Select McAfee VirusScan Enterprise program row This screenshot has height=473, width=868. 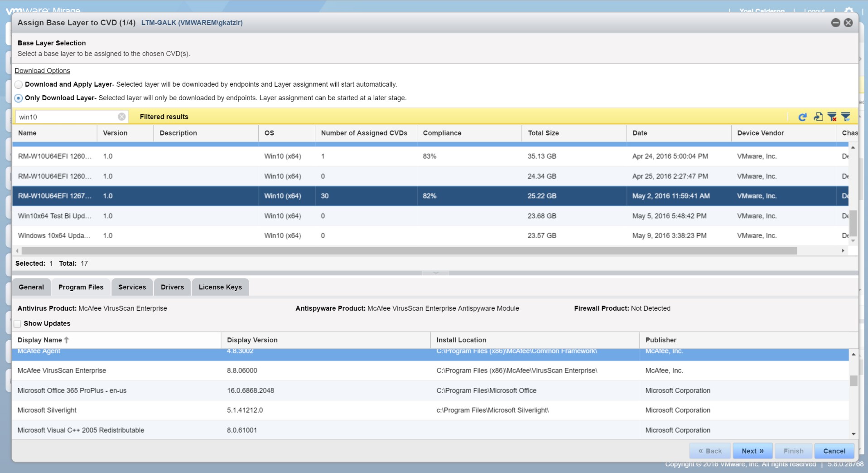430,371
